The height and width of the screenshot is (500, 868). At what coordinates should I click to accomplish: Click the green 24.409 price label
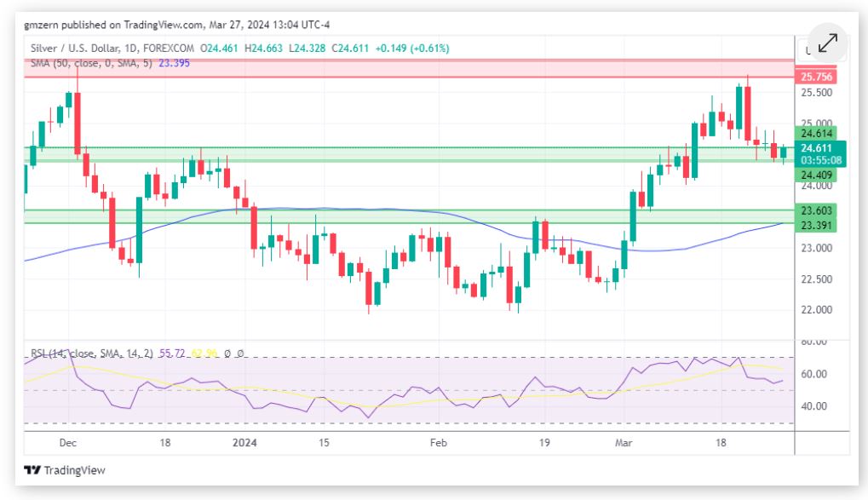coord(816,175)
